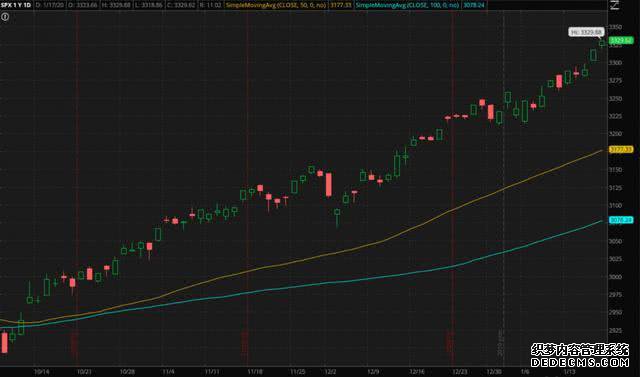640x377 pixels.
Task: Click the 11/18 date on the time axis
Action: click(x=255, y=372)
